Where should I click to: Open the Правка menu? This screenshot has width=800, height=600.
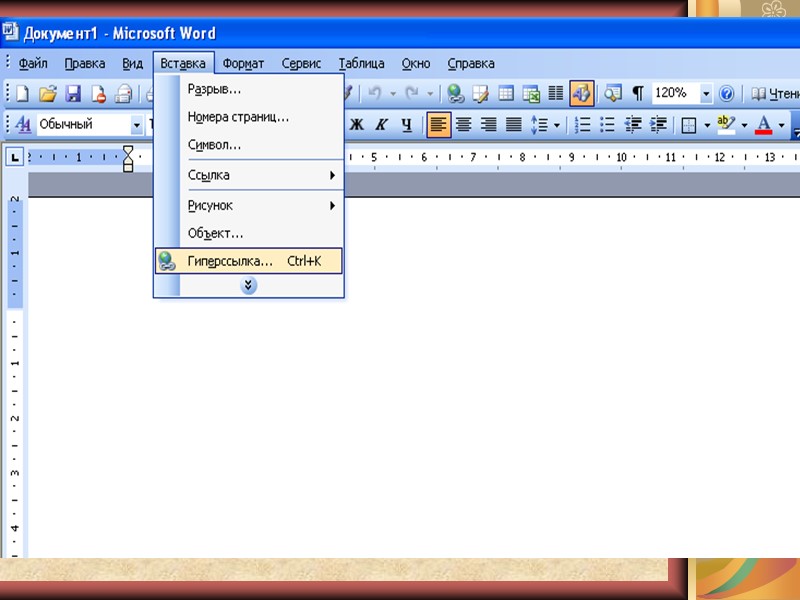pos(85,64)
